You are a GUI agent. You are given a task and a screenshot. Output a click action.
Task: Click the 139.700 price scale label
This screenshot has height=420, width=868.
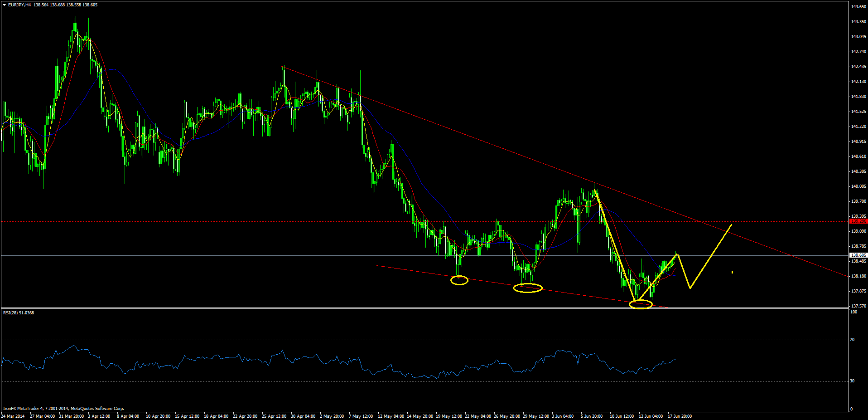858,201
